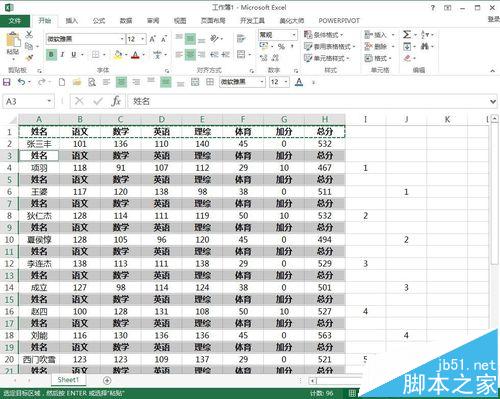Click the Fill down-arrow icon

point(407,46)
